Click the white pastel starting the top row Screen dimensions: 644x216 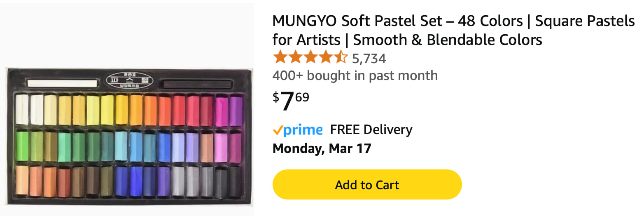pos(22,110)
